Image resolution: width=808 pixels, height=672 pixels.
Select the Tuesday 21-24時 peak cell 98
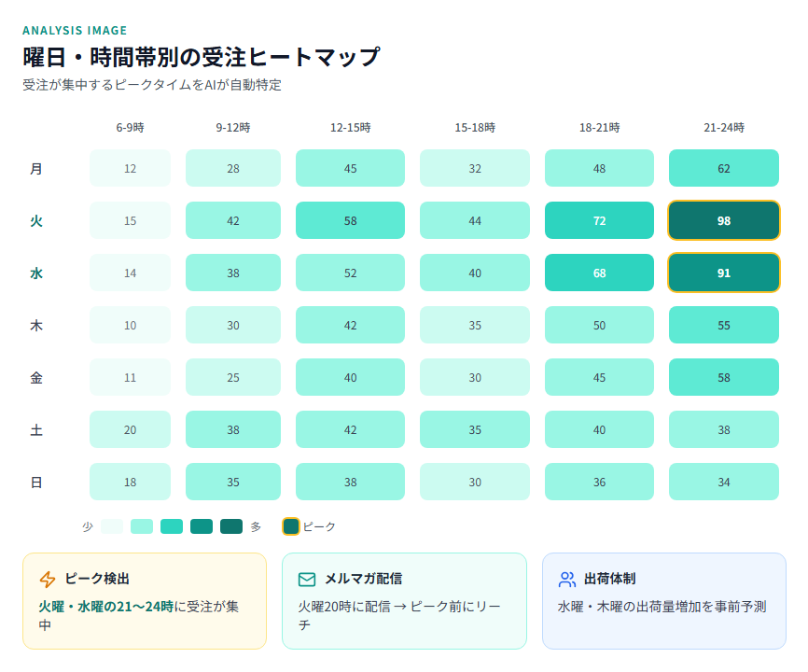point(723,220)
